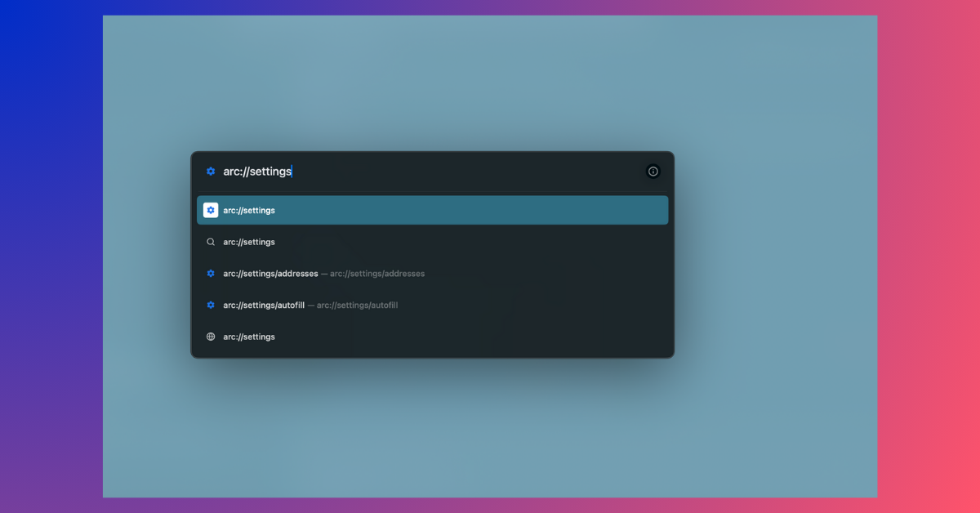Screen dimensions: 980x513
Task: Click gear icon beside settings/autofill suggestion
Action: (x=211, y=305)
